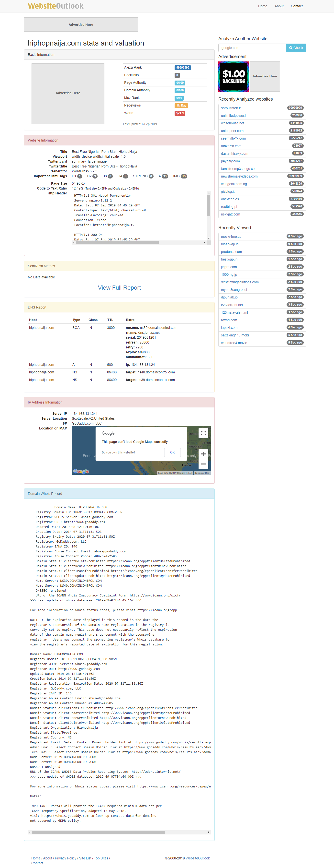Open soroushteb.ir in recently analyzed

(231, 108)
